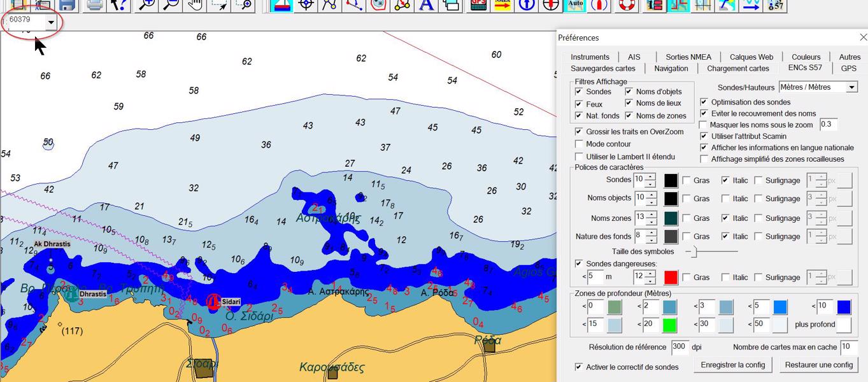This screenshot has height=382, width=868.
Task: Click the blue arrow waves toolbar icon
Action: pyautogui.click(x=751, y=5)
